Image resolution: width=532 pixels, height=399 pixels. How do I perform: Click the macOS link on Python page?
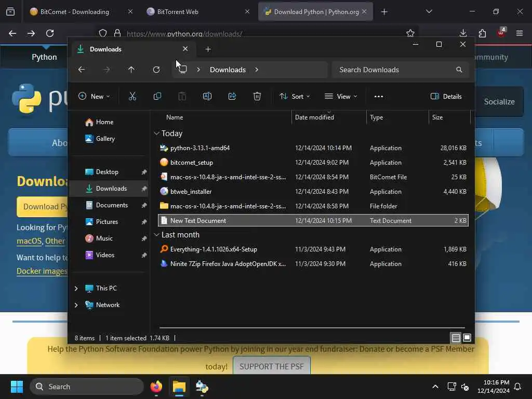pos(29,241)
